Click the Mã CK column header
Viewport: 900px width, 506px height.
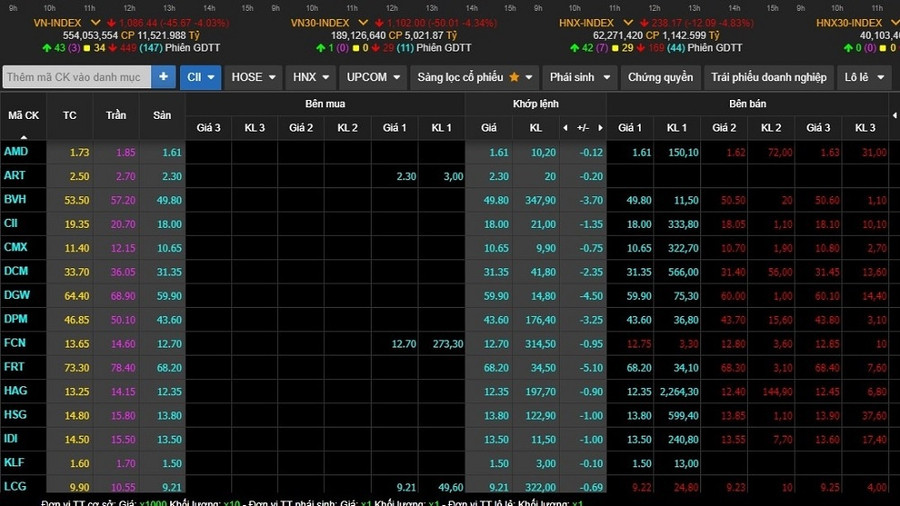click(x=23, y=116)
